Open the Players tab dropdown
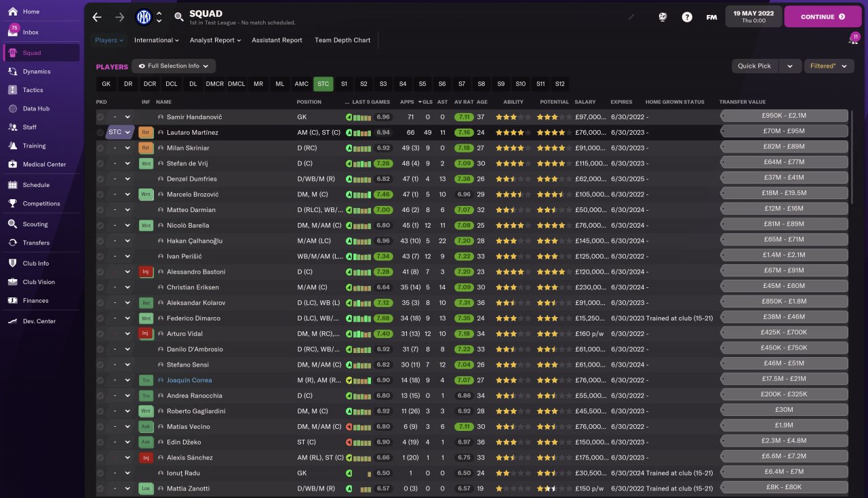The width and height of the screenshot is (868, 498). 109,40
